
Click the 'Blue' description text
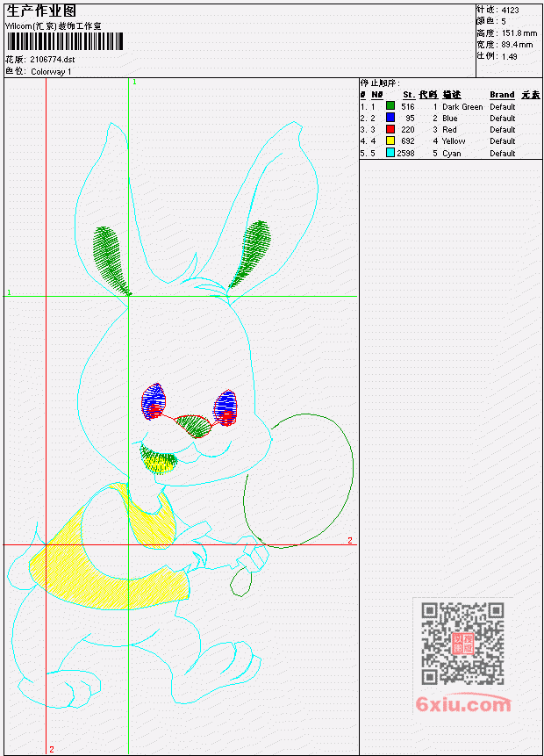point(449,119)
